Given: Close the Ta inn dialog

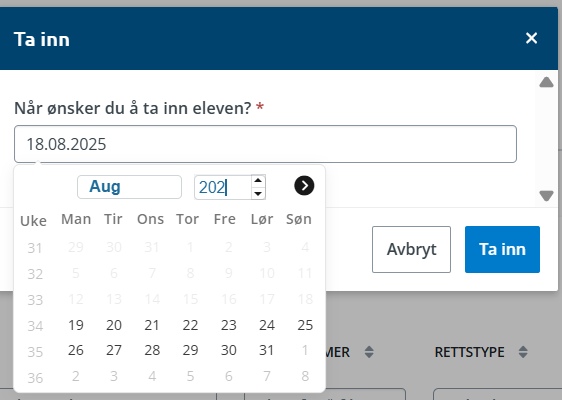Looking at the screenshot, I should click(x=531, y=38).
